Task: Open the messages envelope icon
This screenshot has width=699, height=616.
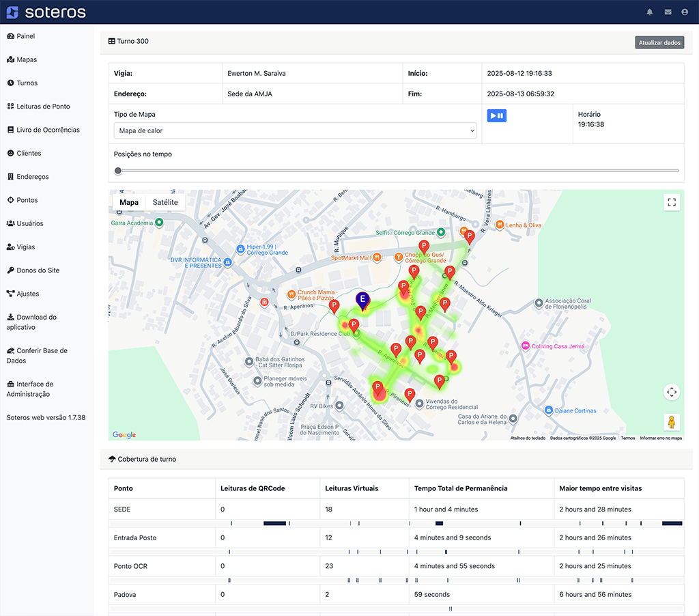Action: [x=668, y=12]
